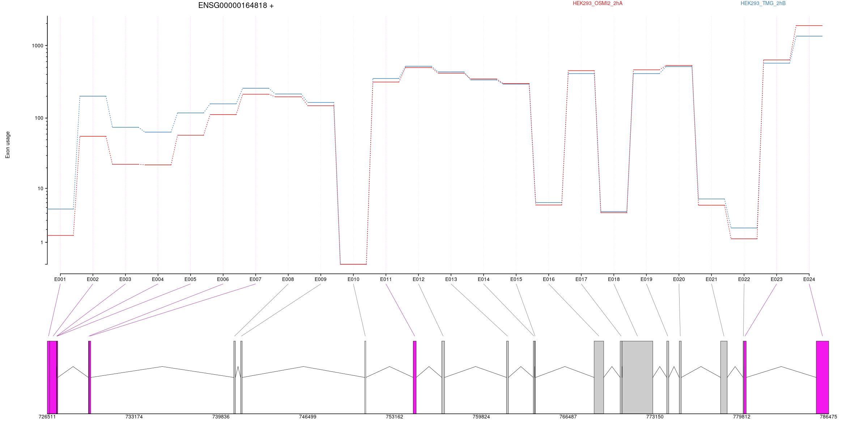Click the blue E022 usage line segment

coord(744,228)
